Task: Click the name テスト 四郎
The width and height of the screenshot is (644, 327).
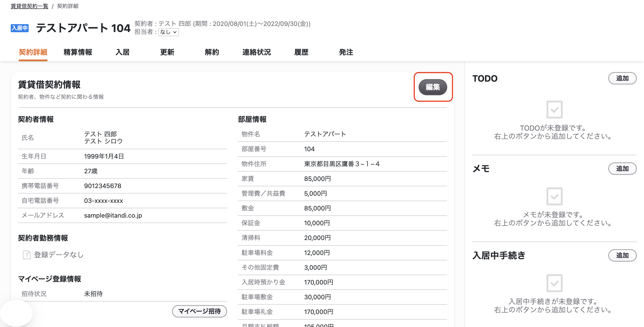Action: (x=100, y=134)
